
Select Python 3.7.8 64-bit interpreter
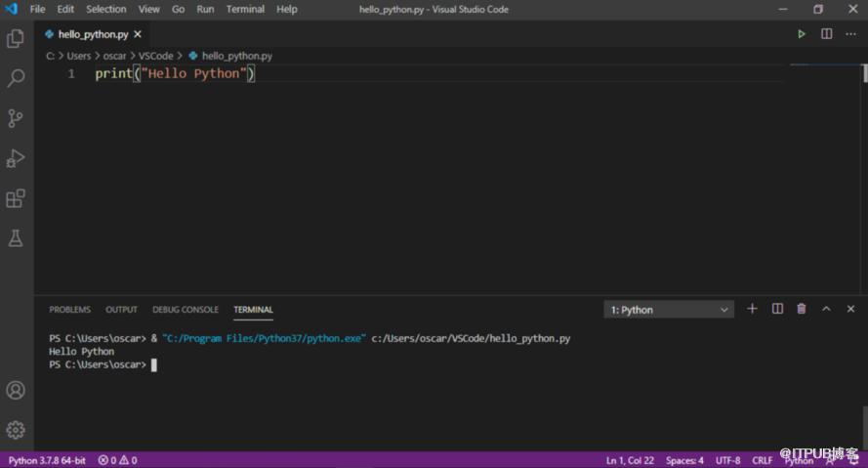(x=47, y=460)
